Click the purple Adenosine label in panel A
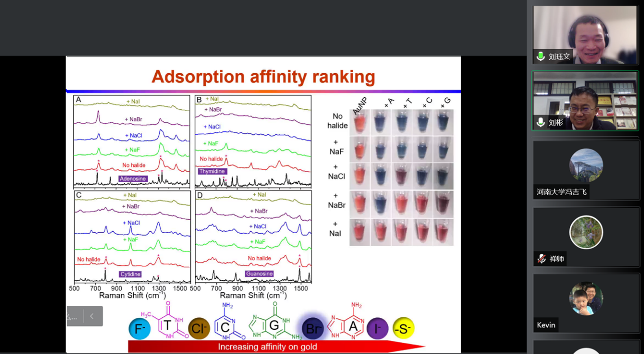Screen dimensions: 644x354 (133, 179)
